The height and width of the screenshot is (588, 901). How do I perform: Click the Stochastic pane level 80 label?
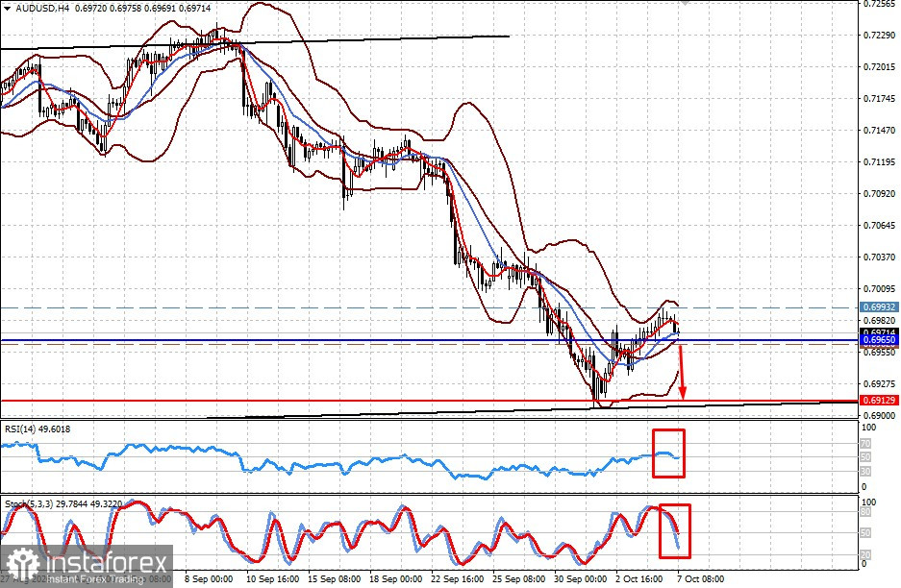865,512
